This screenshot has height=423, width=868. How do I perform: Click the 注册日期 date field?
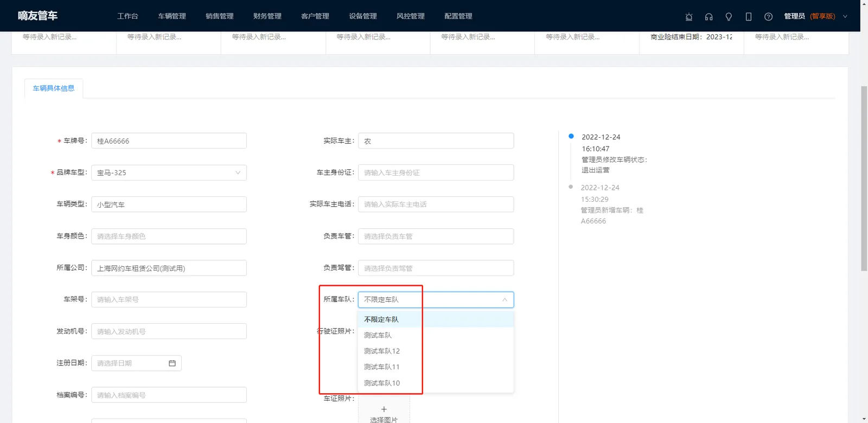coord(136,363)
